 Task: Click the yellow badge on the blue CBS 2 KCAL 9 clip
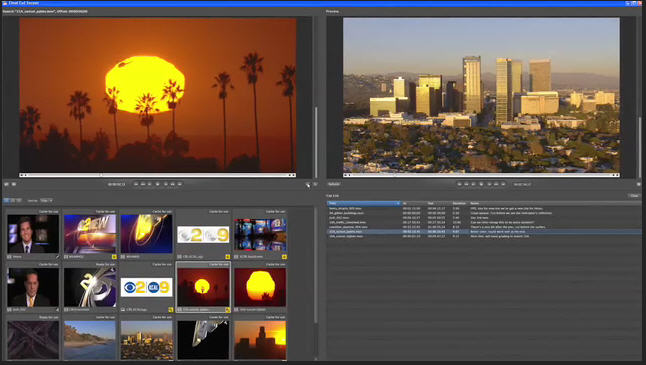pos(171,309)
